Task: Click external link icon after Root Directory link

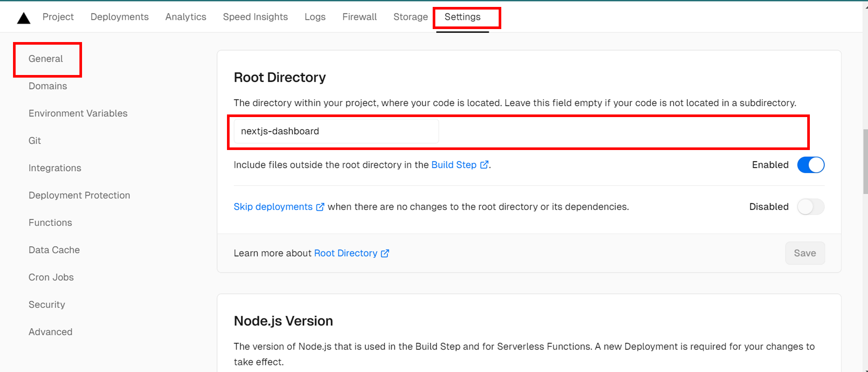Action: 385,253
